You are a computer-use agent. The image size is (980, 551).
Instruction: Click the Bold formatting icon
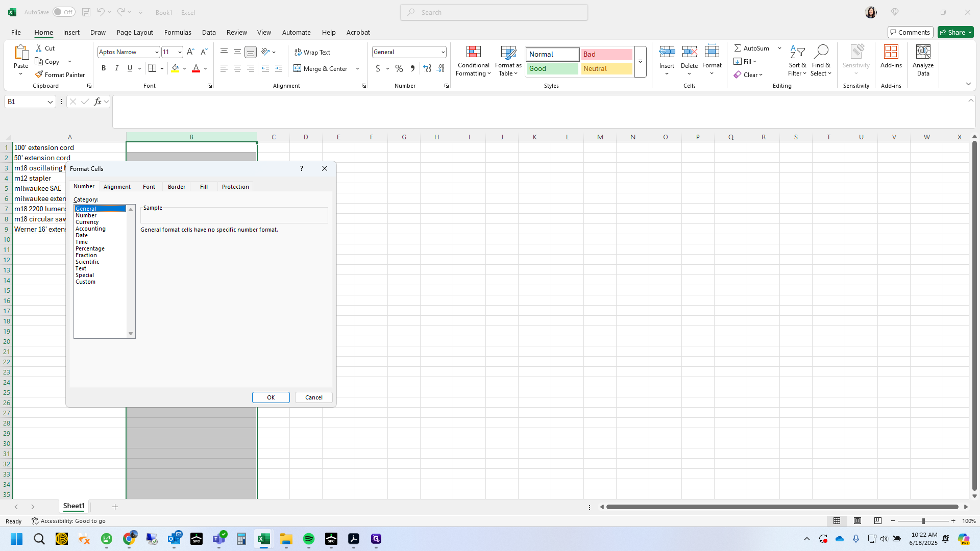tap(104, 68)
